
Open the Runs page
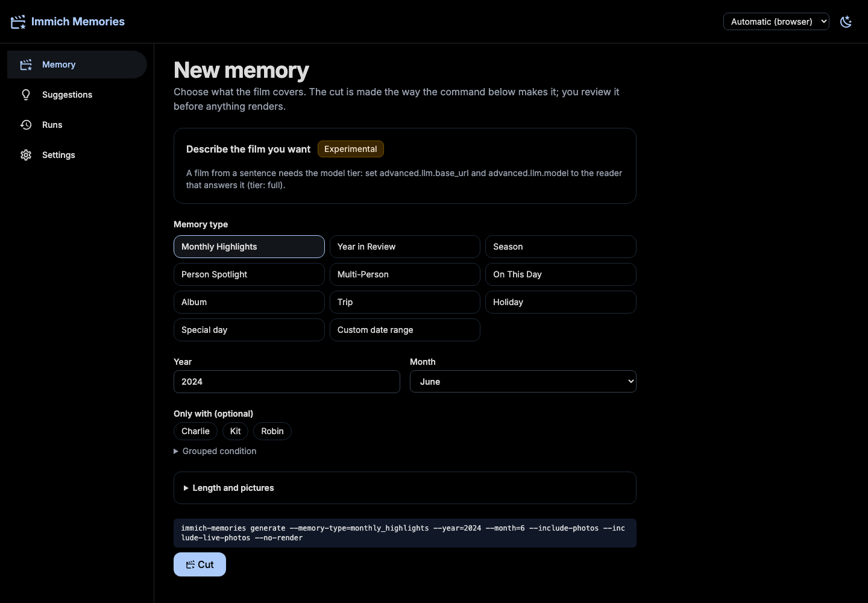77,125
